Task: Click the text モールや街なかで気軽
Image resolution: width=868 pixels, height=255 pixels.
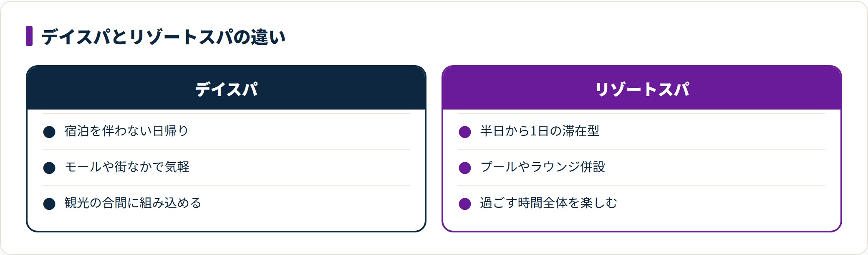Action: [x=127, y=167]
